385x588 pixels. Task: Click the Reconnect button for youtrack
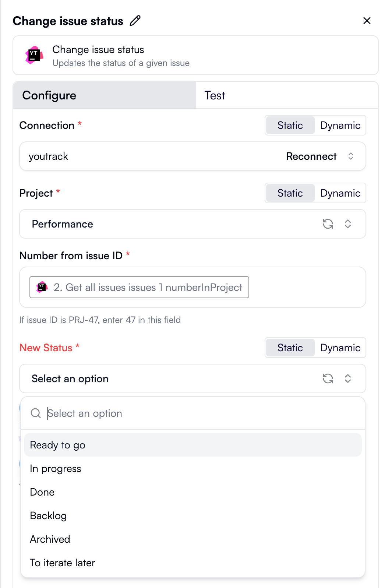click(x=311, y=156)
